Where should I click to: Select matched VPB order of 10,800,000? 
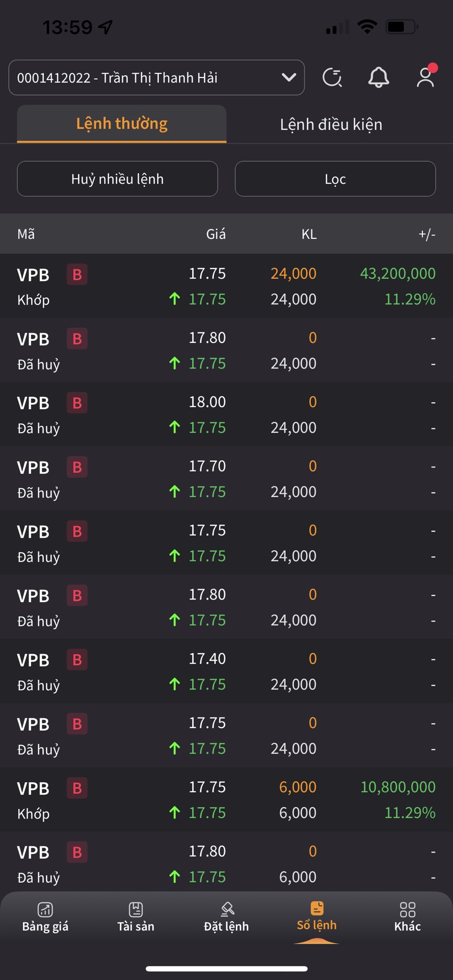coord(227,799)
